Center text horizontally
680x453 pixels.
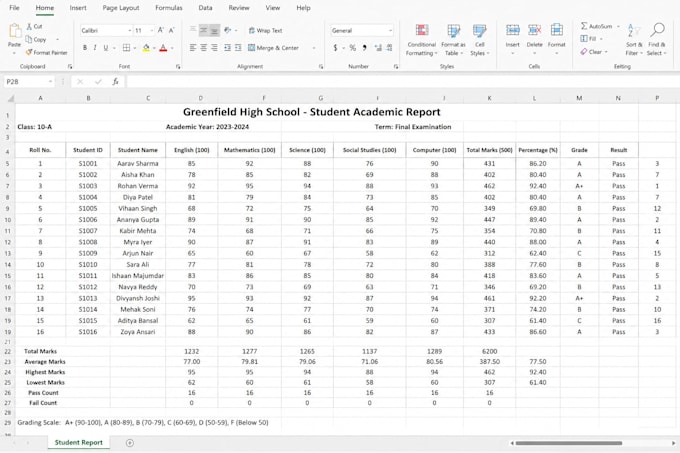[x=203, y=48]
